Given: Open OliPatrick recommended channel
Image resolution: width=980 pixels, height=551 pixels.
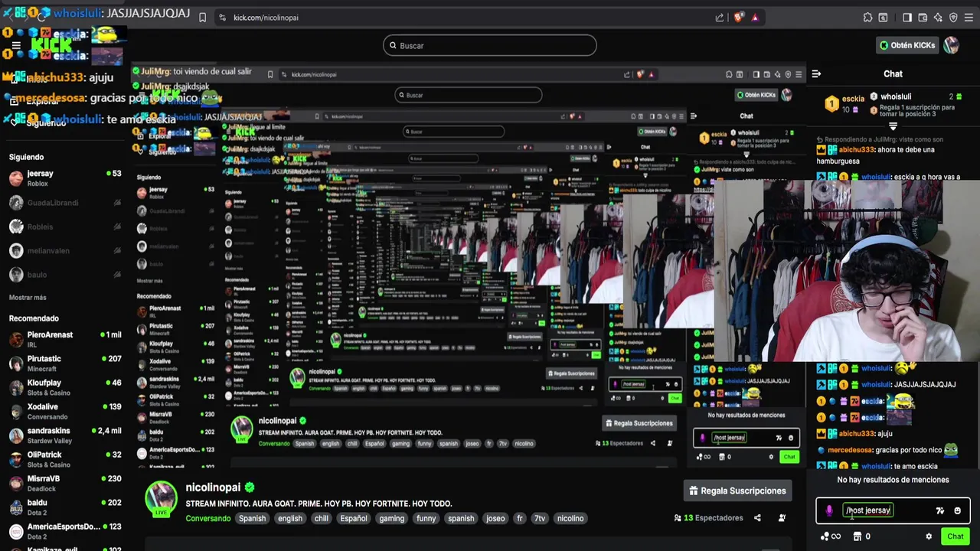Looking at the screenshot, I should coord(65,459).
